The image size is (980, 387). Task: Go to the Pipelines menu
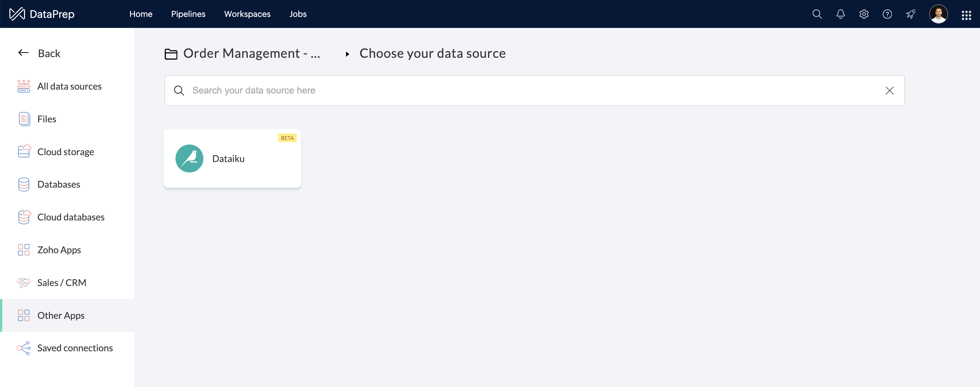click(x=188, y=14)
